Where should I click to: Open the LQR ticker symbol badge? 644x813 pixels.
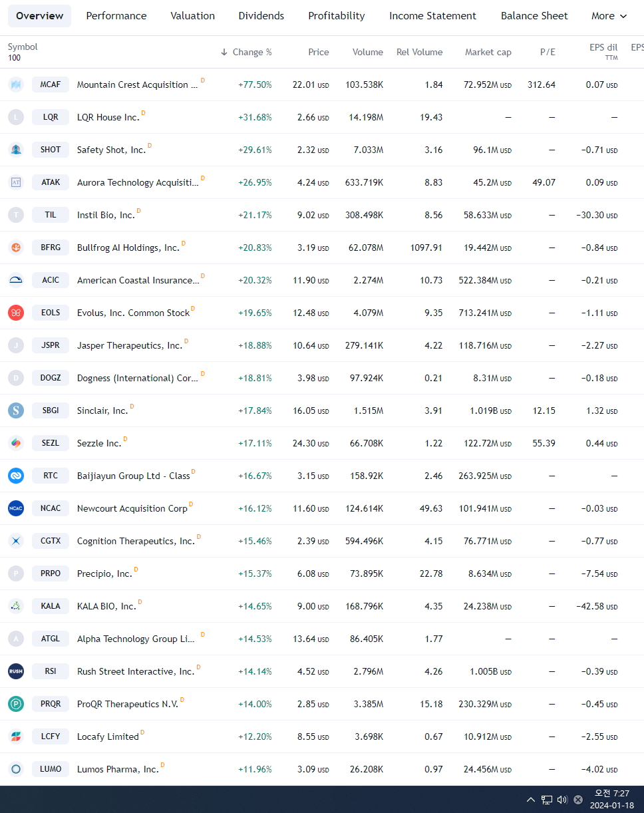[x=51, y=117]
